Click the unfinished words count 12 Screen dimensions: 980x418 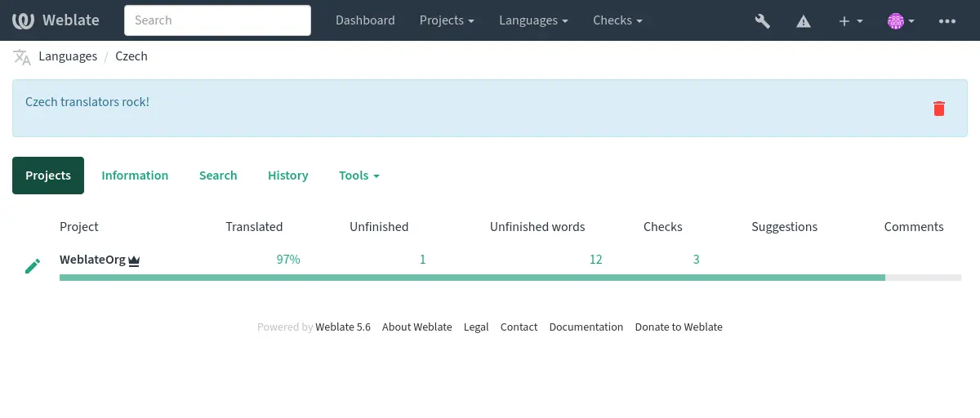595,260
